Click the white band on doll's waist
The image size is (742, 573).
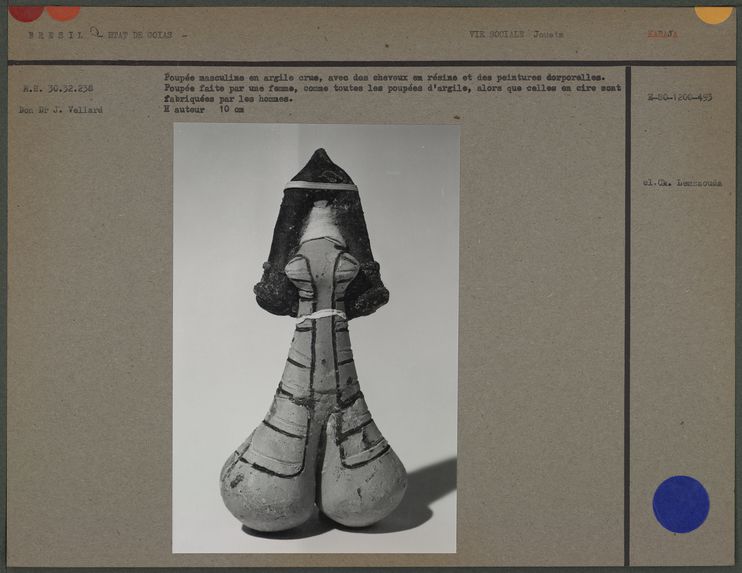(x=323, y=314)
